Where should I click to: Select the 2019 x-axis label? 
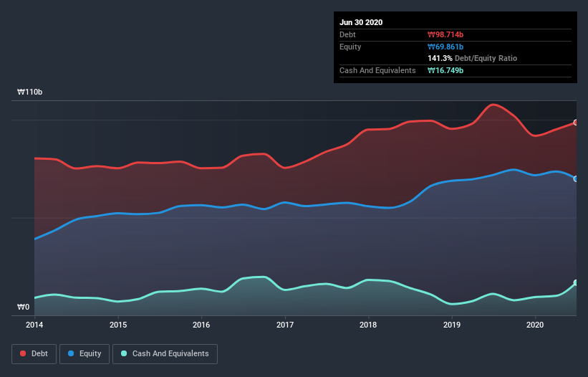(x=452, y=325)
